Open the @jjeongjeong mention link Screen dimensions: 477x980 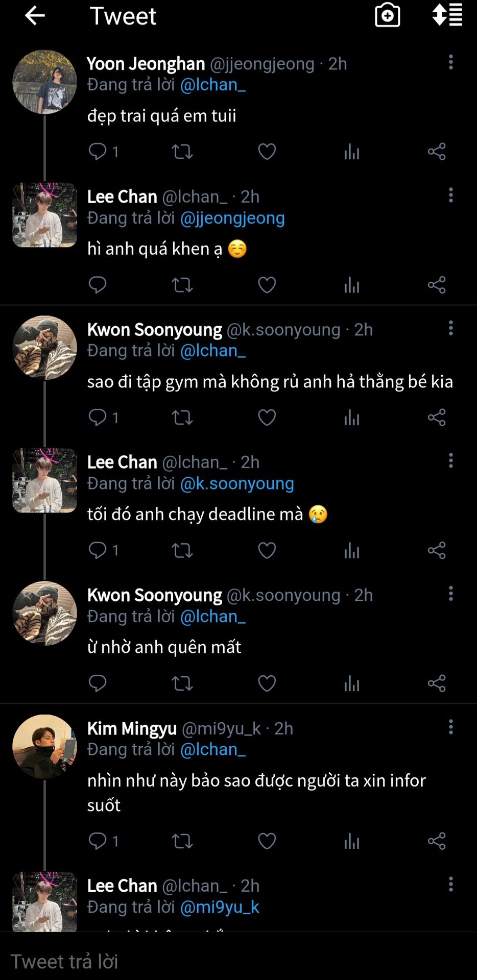[x=232, y=218]
